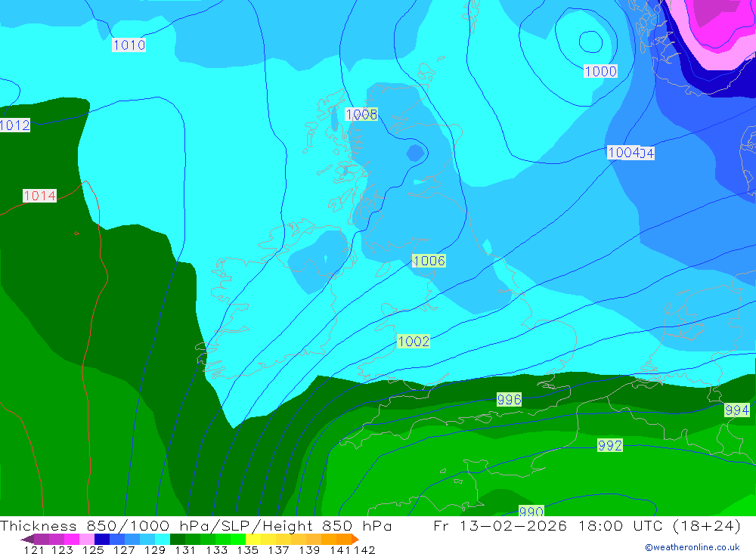Click the red 1014 isobar label
756x554 pixels.
[x=40, y=196]
